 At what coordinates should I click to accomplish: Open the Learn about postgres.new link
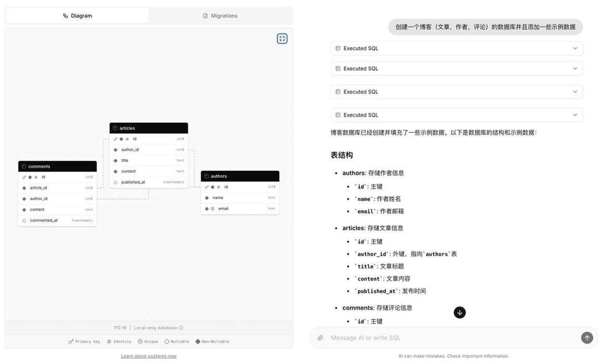pyautogui.click(x=149, y=356)
